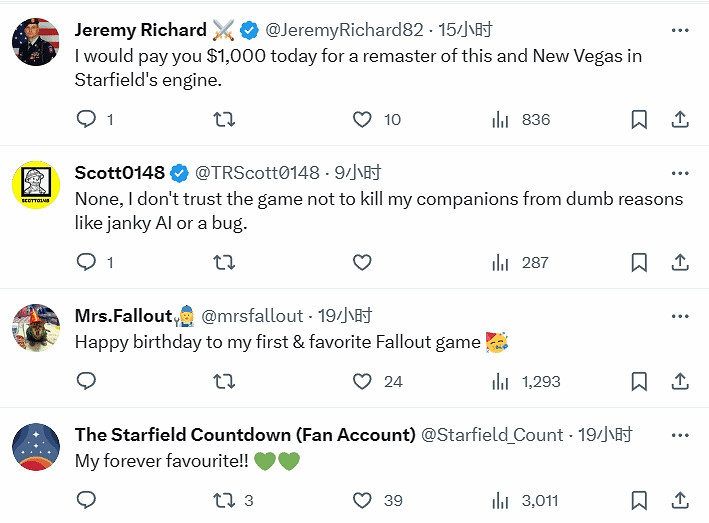The height and width of the screenshot is (523, 709).
Task: Open @Starfield_Count handle link
Action: (492, 435)
